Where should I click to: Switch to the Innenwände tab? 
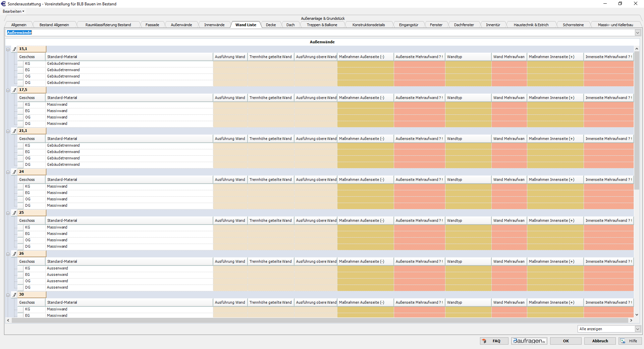click(214, 25)
